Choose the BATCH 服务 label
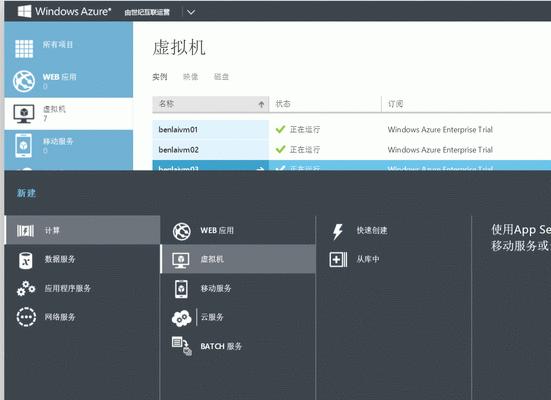This screenshot has width=551, height=400. [221, 346]
